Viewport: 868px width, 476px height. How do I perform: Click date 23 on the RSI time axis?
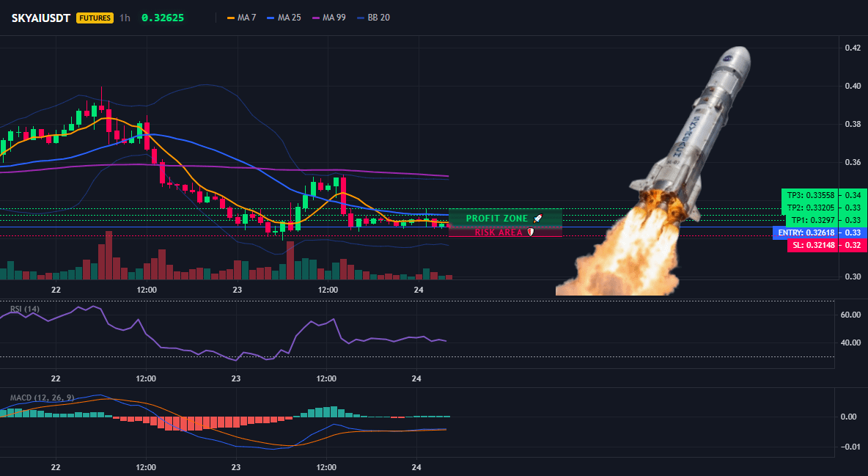click(x=236, y=378)
